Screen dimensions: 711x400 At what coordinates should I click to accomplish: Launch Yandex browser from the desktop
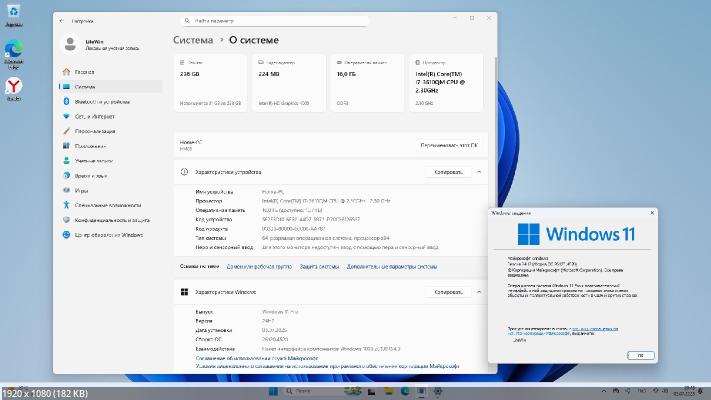[14, 89]
